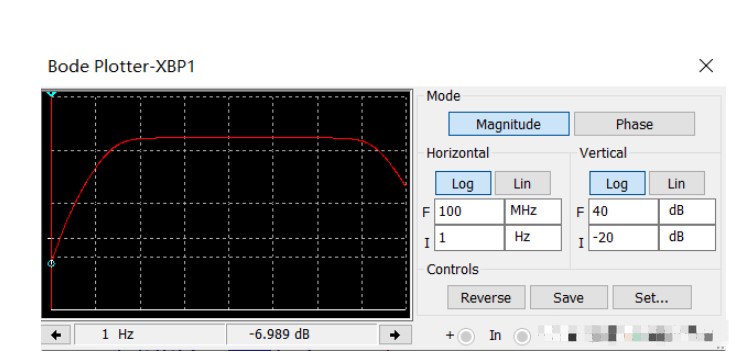Viewport: 749px width, 360px height.
Task: Select the In plus terminal
Action: point(466,336)
